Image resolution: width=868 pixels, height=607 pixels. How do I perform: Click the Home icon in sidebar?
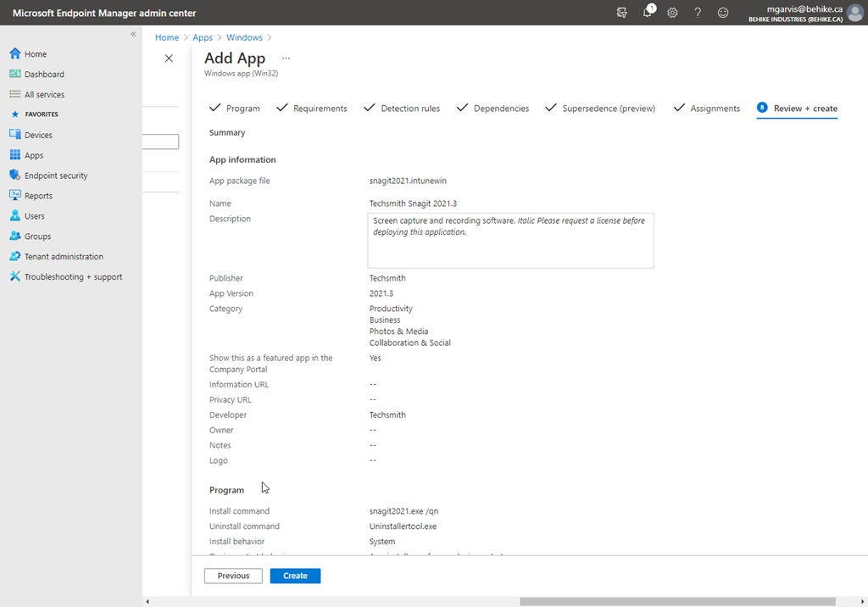(14, 54)
